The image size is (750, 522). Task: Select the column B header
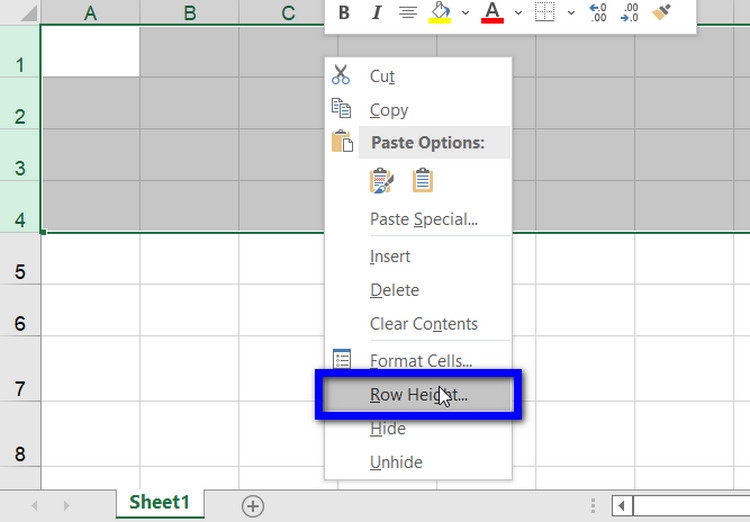pyautogui.click(x=189, y=12)
